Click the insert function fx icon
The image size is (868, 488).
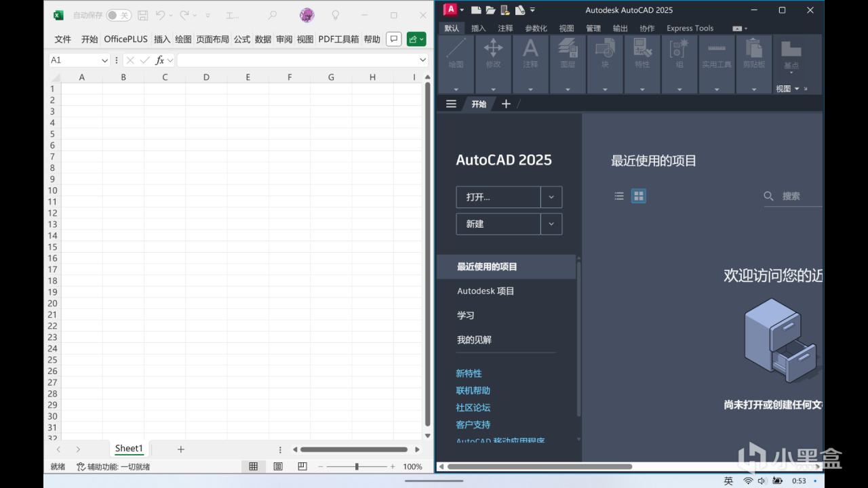160,60
